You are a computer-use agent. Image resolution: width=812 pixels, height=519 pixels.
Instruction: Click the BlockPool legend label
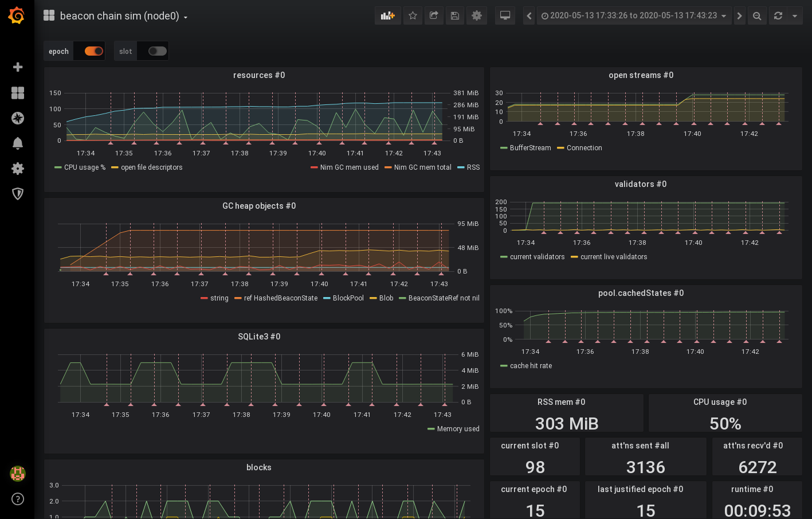coord(348,298)
